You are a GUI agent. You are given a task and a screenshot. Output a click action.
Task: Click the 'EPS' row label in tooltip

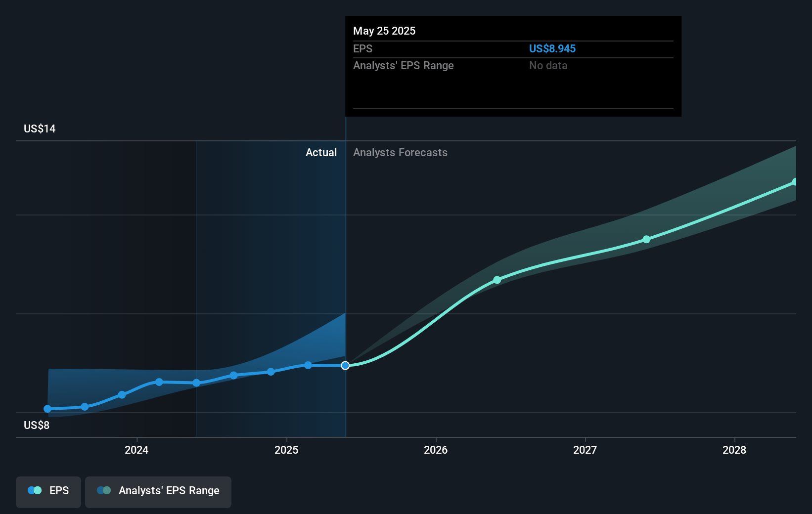pyautogui.click(x=362, y=49)
